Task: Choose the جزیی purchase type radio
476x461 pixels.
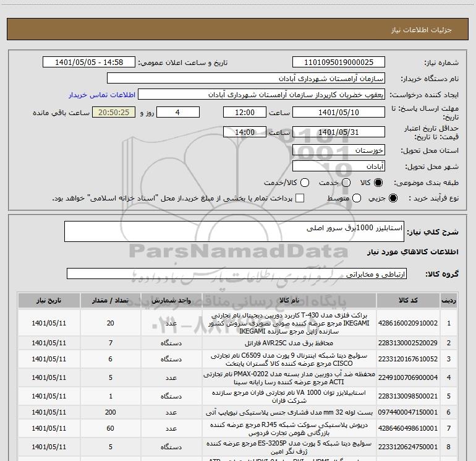Action: click(393, 198)
